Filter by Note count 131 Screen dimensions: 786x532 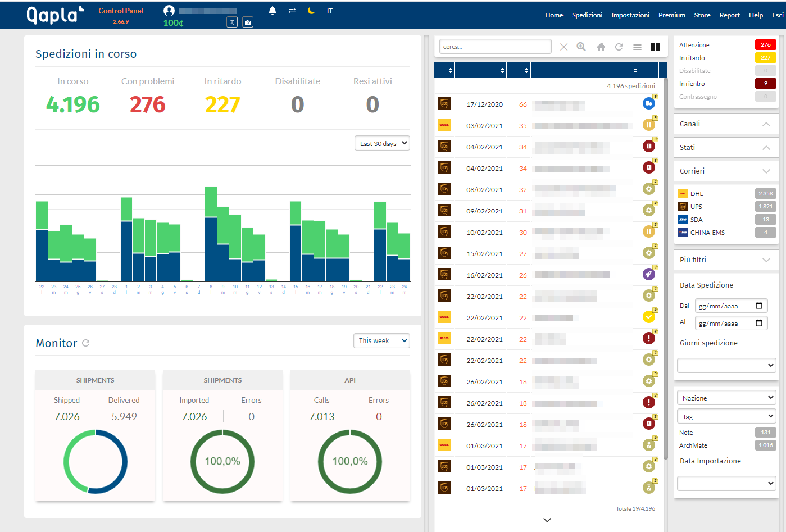[765, 432]
